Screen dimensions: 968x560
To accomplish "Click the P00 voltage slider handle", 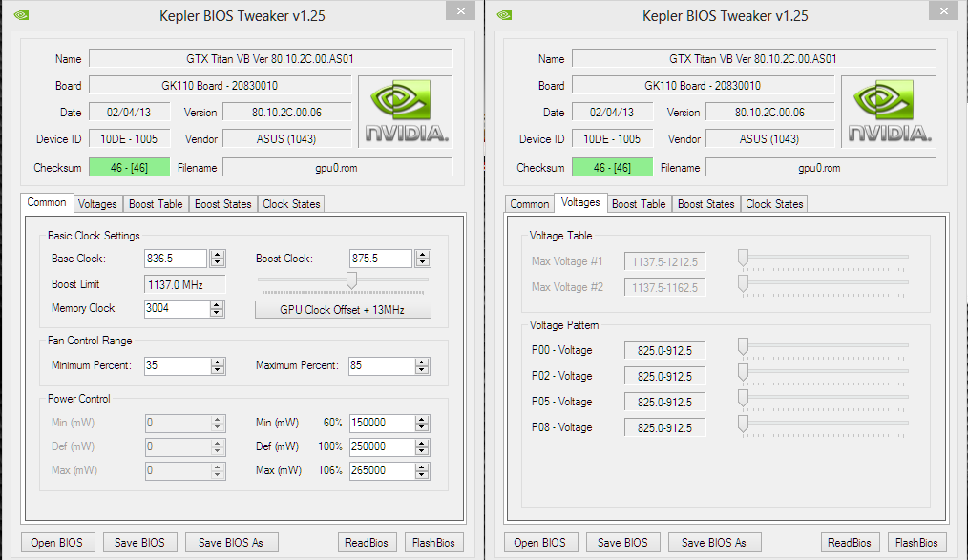I will point(744,346).
